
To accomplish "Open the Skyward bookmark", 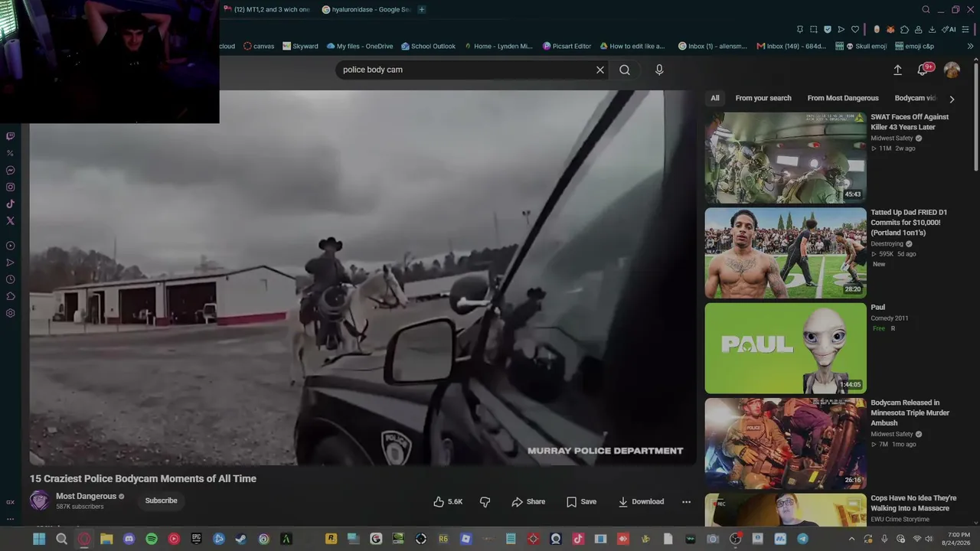I will point(300,46).
